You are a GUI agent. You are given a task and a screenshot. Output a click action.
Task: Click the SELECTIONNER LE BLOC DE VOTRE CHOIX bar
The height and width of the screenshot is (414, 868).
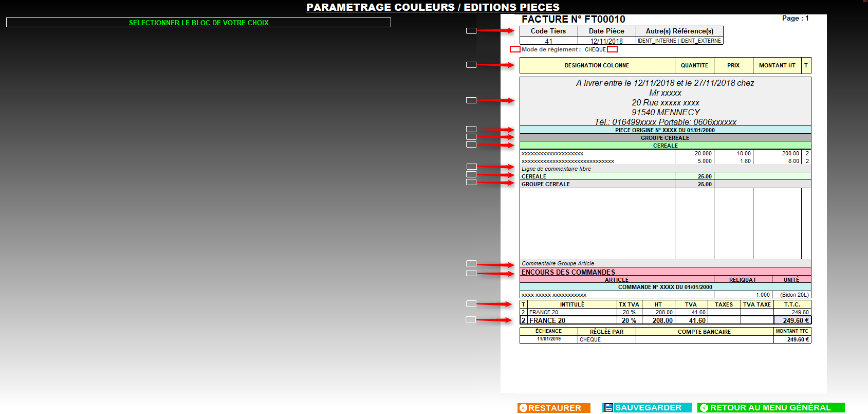[x=198, y=23]
